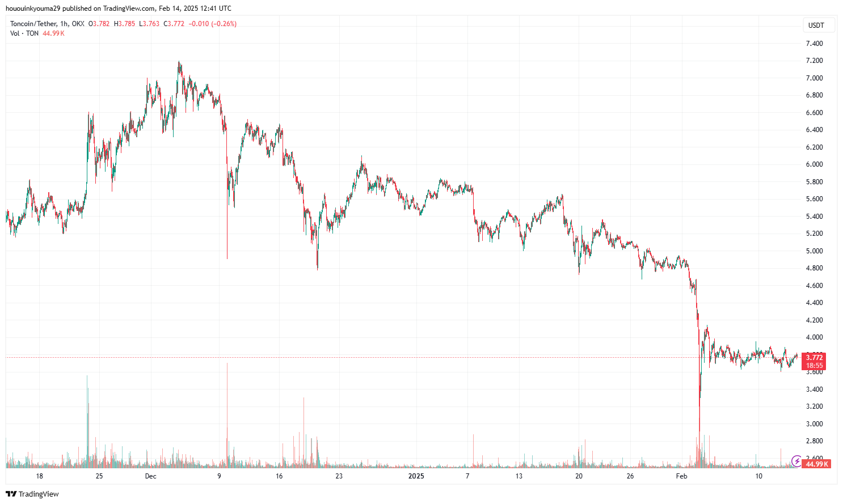Image resolution: width=843 pixels, height=504 pixels.
Task: Click the Vol · TON indicator legend
Action: (24, 33)
